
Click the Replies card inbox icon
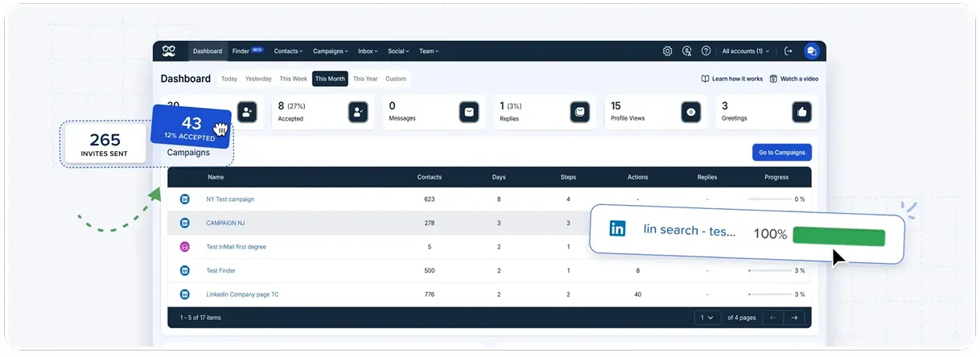pyautogui.click(x=579, y=112)
